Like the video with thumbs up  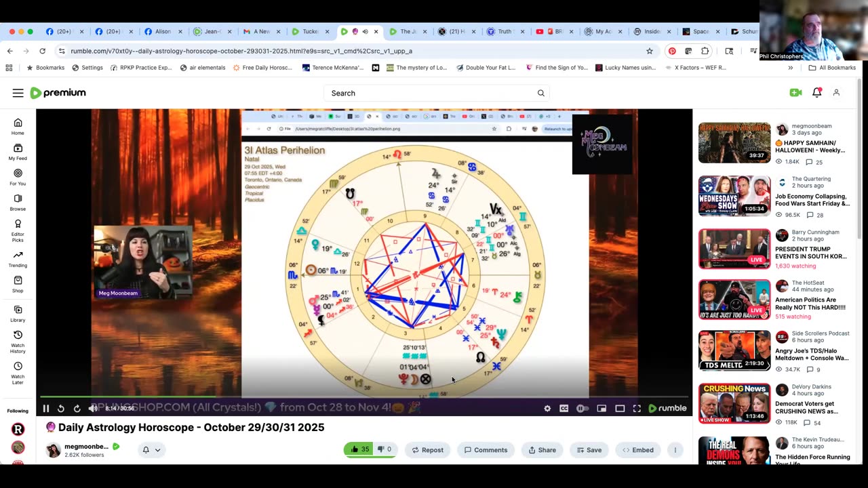(x=361, y=449)
